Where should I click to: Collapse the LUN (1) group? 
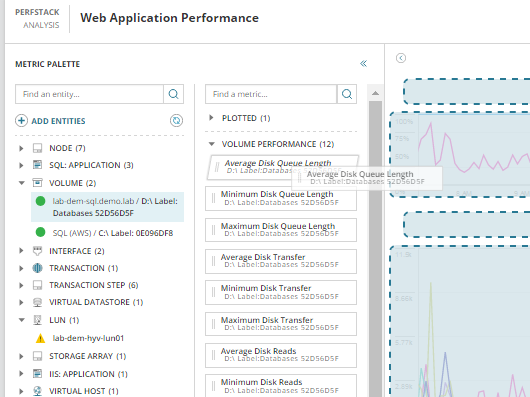pos(22,320)
